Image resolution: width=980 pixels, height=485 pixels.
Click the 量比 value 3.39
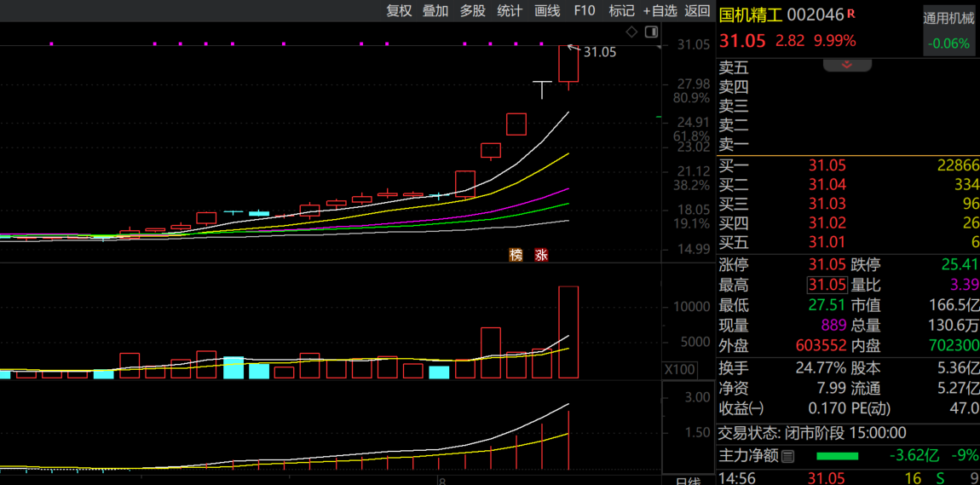coord(965,285)
